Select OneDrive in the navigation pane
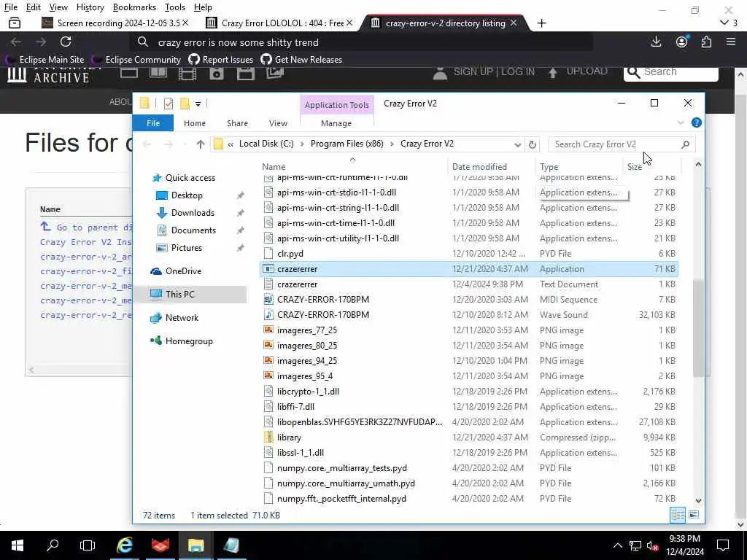This screenshot has height=560, width=747. point(183,271)
